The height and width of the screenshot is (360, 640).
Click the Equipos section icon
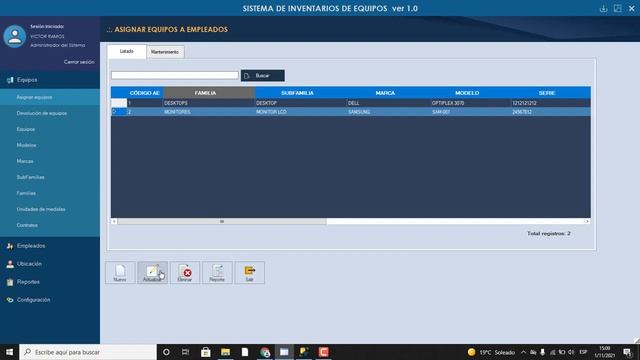[x=10, y=80]
